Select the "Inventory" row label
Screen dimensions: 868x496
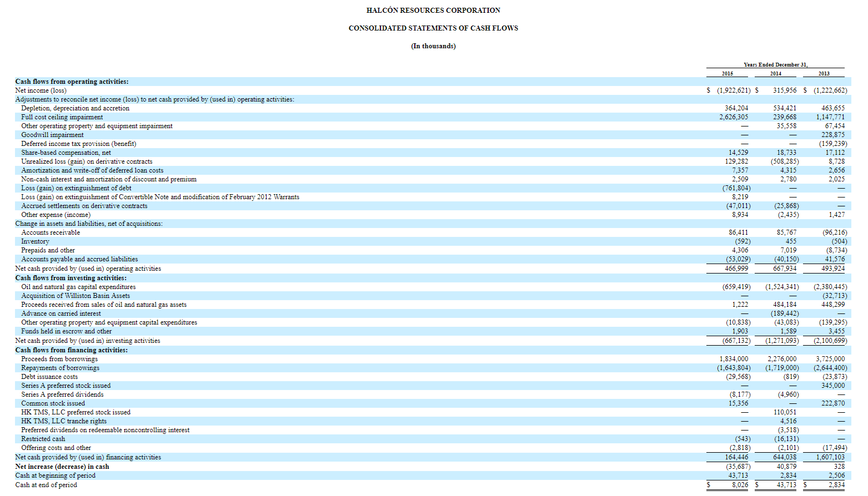coord(35,241)
